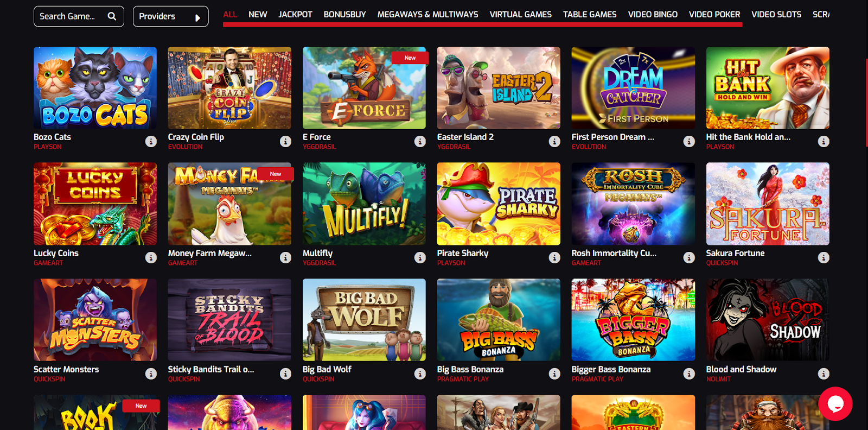Show info for Big Bad Wolf

tap(420, 374)
